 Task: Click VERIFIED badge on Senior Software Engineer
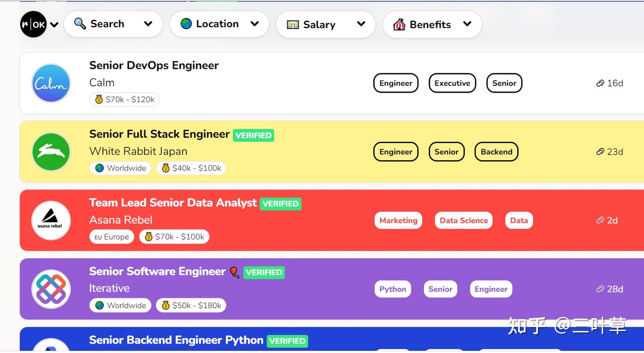[264, 272]
